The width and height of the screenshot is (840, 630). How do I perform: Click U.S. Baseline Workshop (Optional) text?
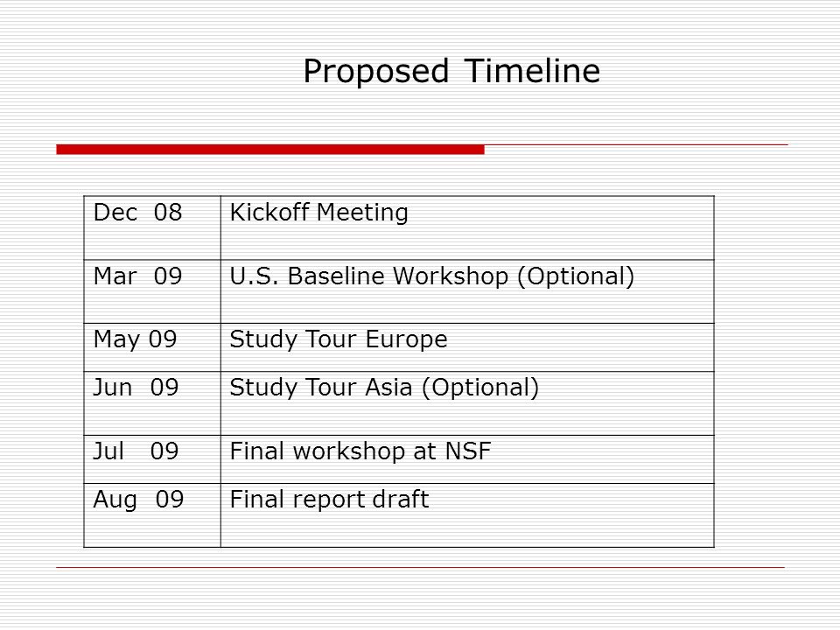[431, 277]
